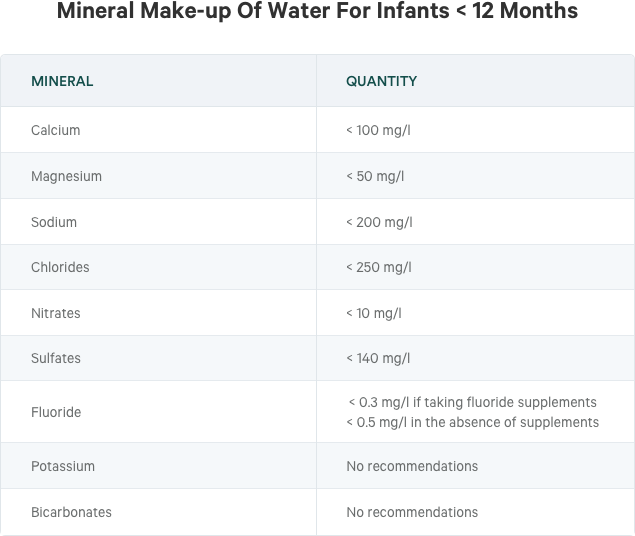The height and width of the screenshot is (536, 635).
Task: Select the Nitrates row label
Action: click(x=56, y=313)
